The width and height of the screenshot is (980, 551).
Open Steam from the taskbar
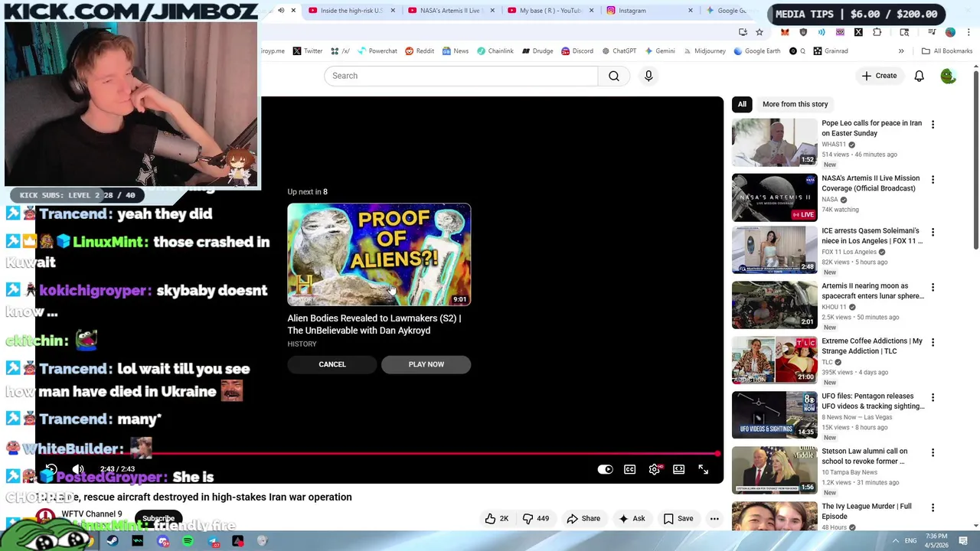(x=113, y=541)
